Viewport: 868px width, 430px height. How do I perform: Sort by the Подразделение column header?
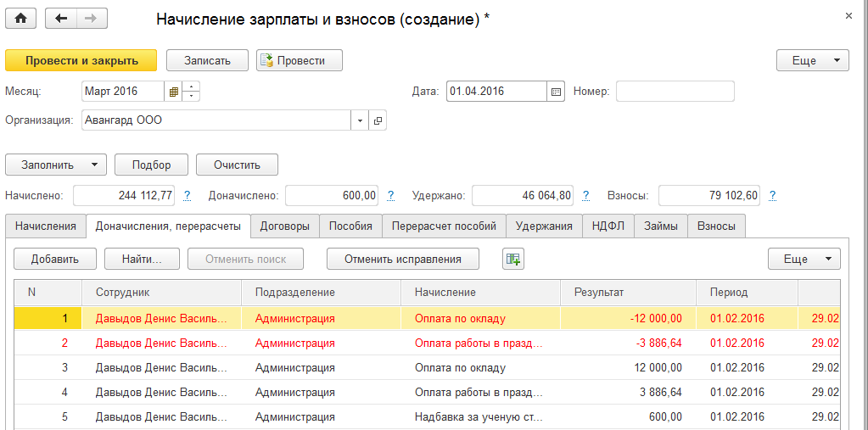321,293
